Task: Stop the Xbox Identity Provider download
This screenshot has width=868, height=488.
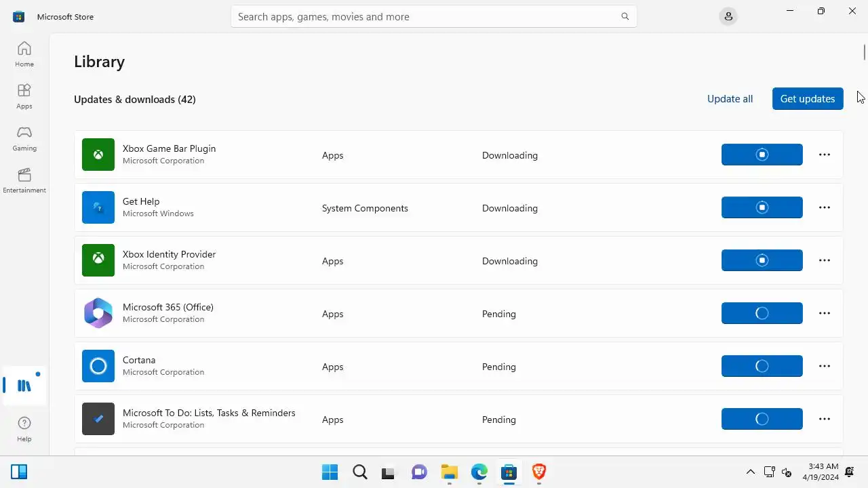Action: 762,260
